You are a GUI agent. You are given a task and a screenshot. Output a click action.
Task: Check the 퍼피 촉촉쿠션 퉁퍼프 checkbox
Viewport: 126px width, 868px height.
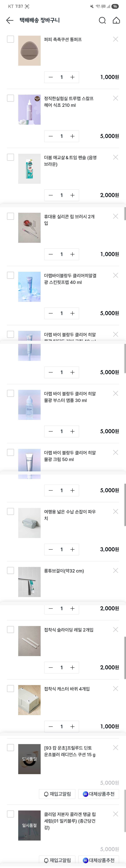[11, 39]
